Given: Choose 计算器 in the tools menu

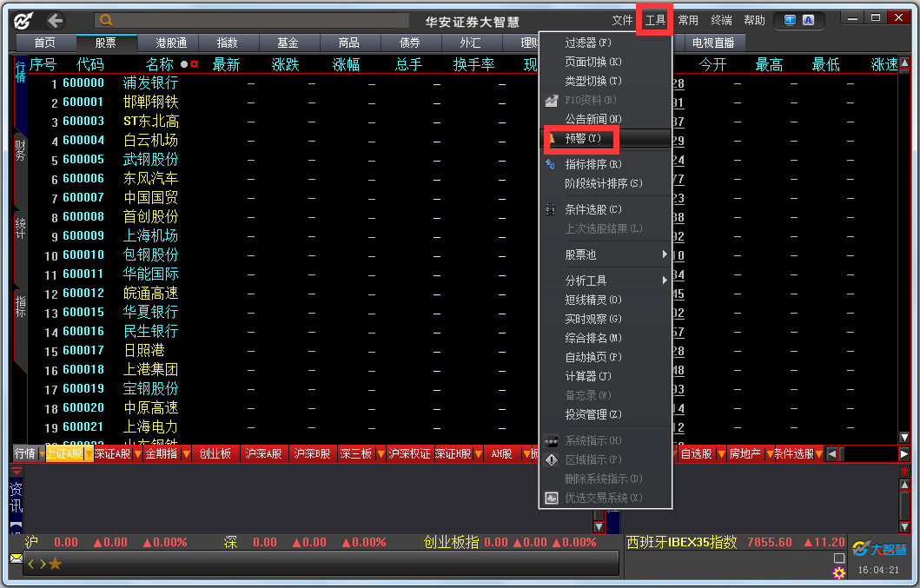Looking at the screenshot, I should coord(606,376).
